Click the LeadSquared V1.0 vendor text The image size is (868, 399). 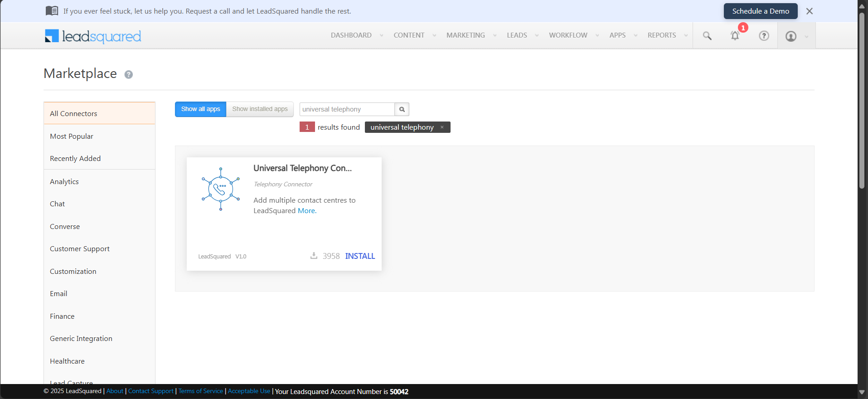click(222, 257)
